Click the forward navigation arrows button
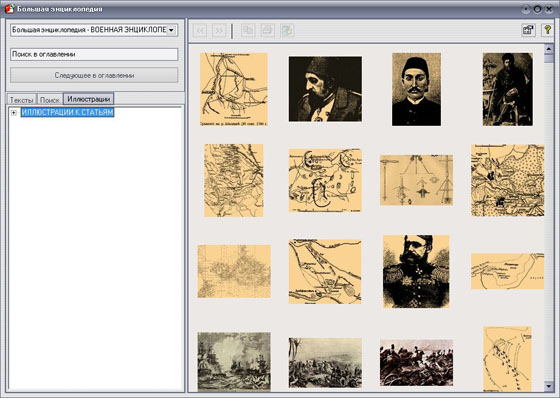 pyautogui.click(x=219, y=31)
